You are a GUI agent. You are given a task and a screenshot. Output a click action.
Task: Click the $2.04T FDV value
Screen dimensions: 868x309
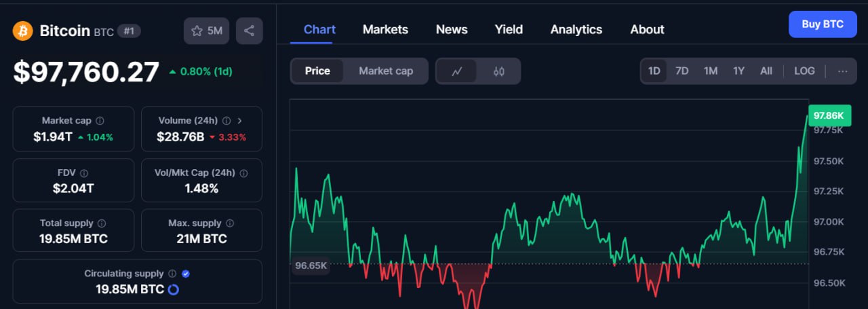tap(73, 188)
